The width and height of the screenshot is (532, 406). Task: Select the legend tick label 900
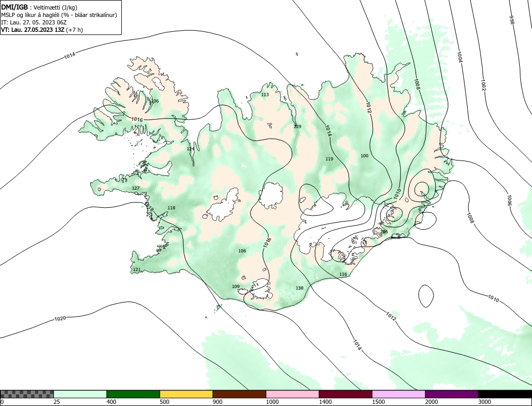point(218,402)
